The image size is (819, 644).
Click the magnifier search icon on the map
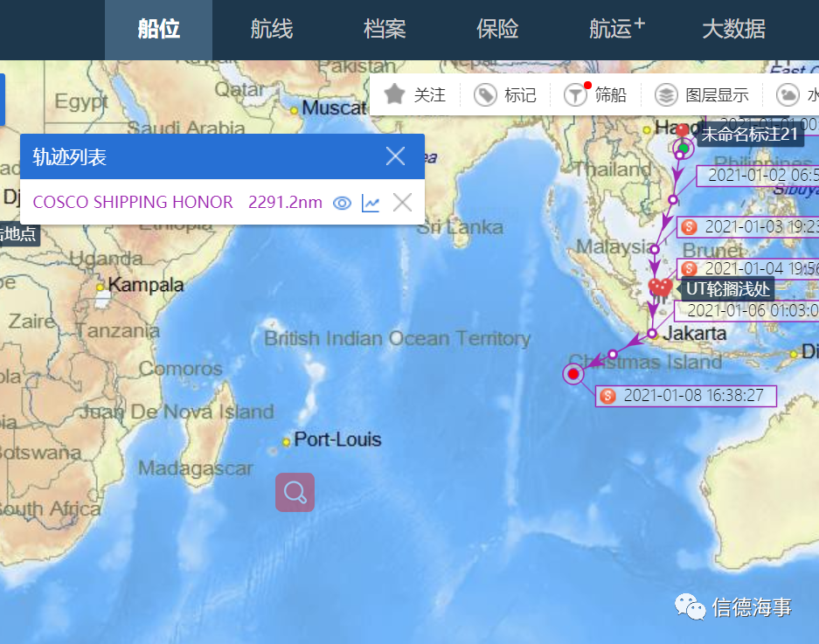click(x=295, y=492)
